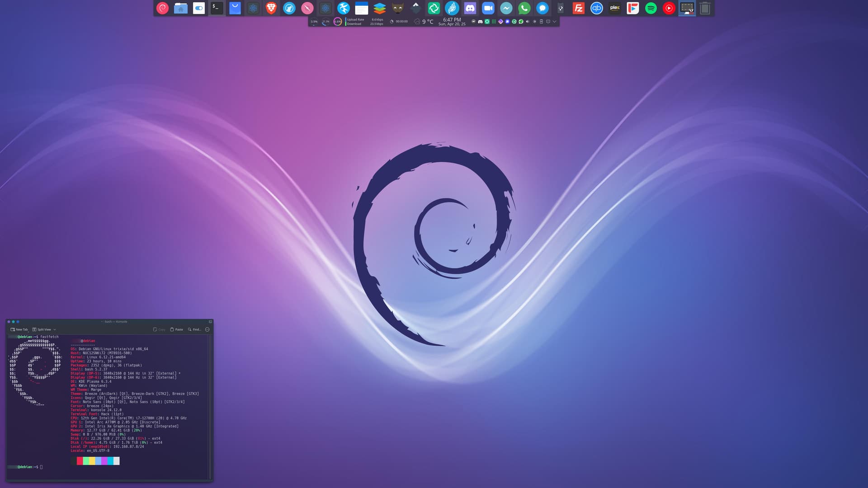868x488 pixels.
Task: Launch Inkscape from the dock
Action: 416,8
